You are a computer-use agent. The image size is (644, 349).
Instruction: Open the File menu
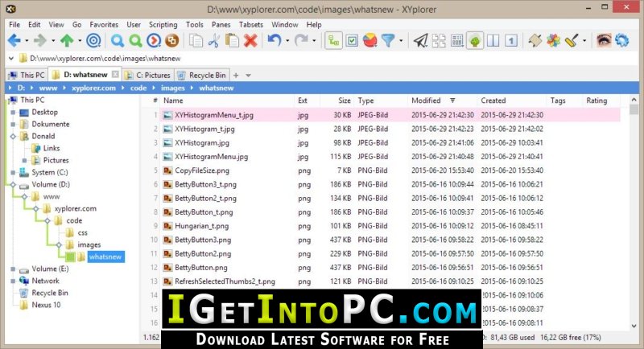[14, 25]
